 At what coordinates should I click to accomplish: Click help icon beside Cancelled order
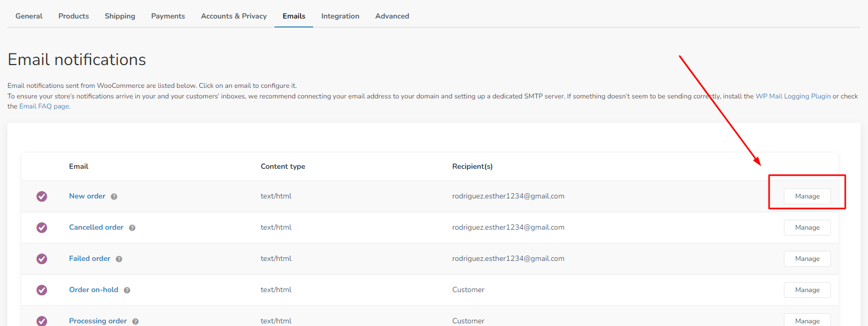132,228
